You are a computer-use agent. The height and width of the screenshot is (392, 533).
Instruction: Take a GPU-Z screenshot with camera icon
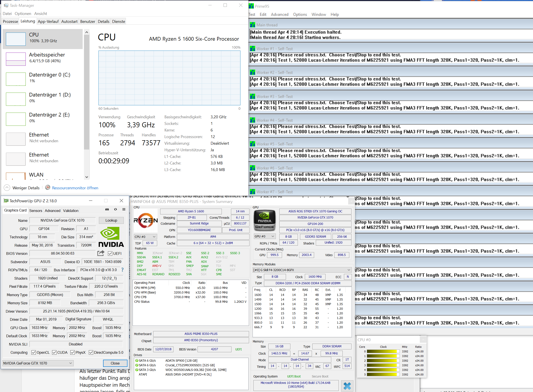click(x=107, y=209)
